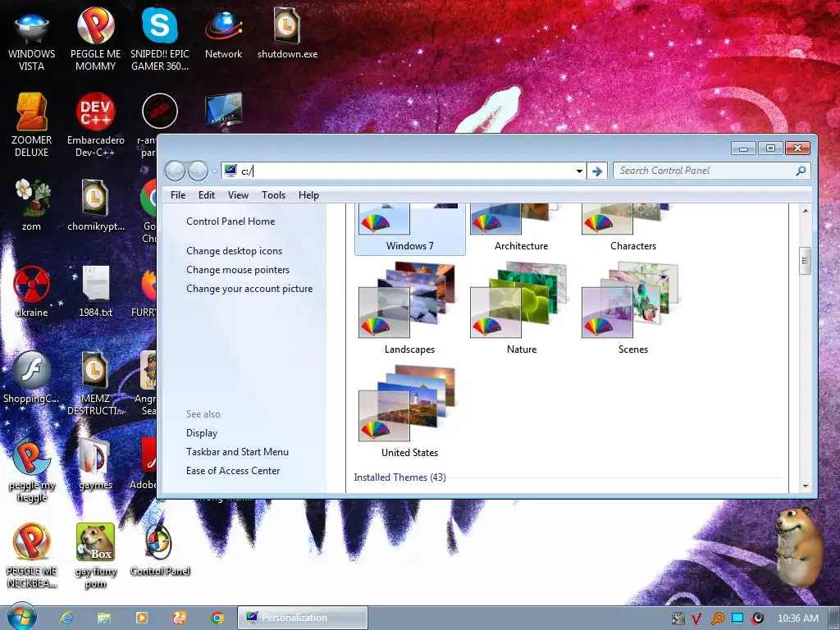
Task: Click the 10:36 AM system clock
Action: point(797,619)
